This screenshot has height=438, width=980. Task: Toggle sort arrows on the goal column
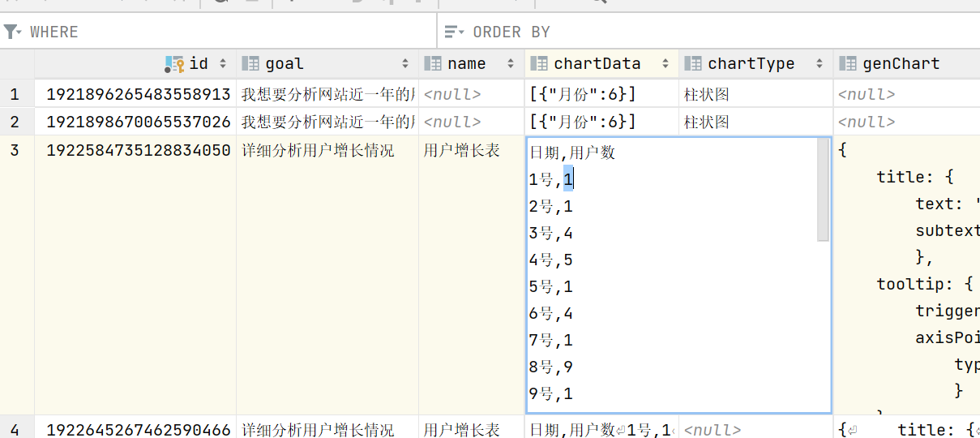click(x=405, y=63)
